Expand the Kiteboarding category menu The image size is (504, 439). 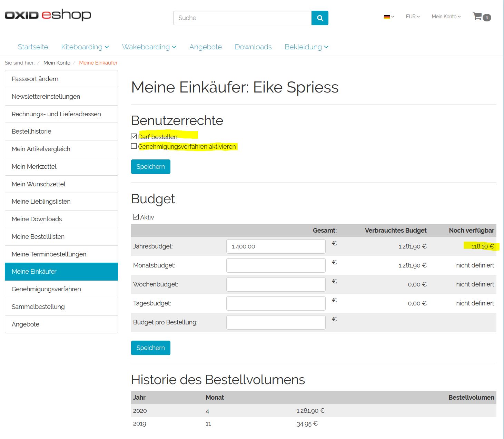point(85,47)
